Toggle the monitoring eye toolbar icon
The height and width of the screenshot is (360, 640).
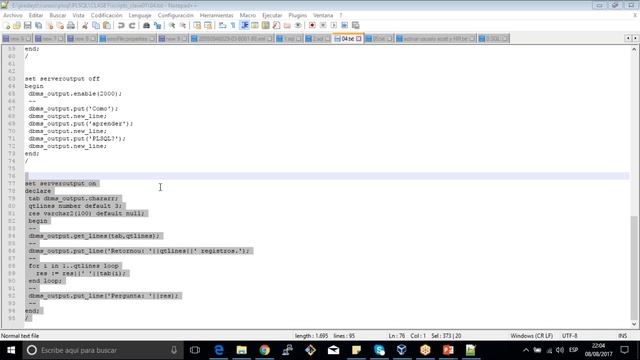[298, 25]
